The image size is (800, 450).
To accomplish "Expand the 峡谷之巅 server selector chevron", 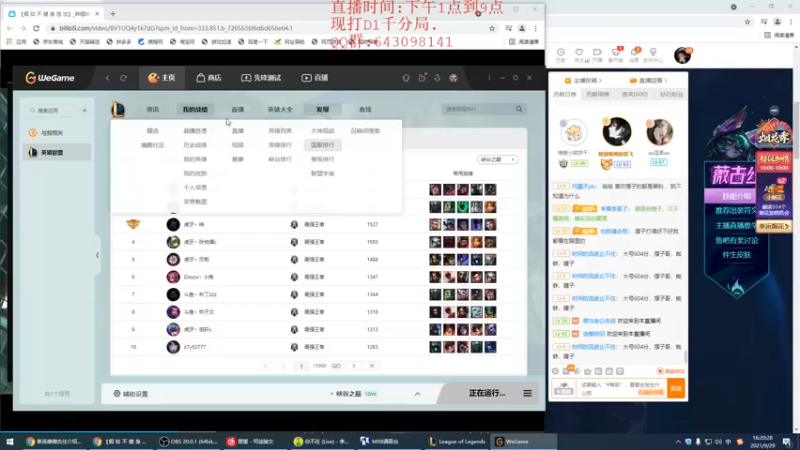I will click(417, 394).
